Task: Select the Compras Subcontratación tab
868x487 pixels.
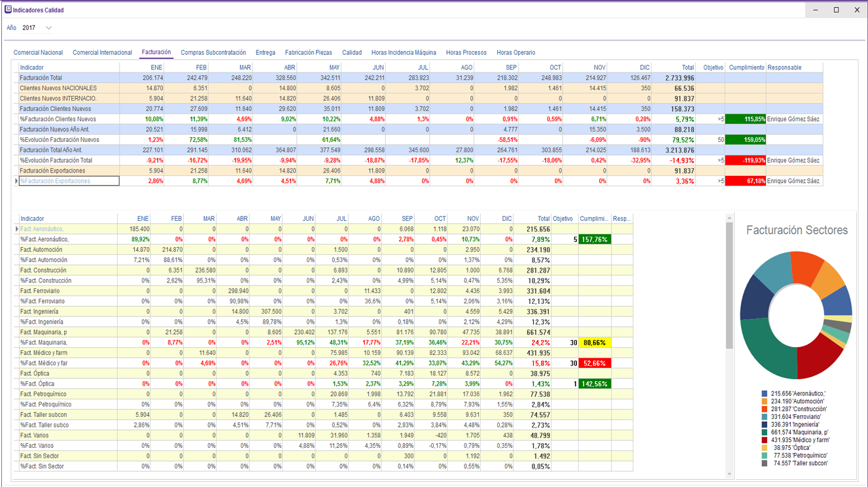Action: [213, 53]
